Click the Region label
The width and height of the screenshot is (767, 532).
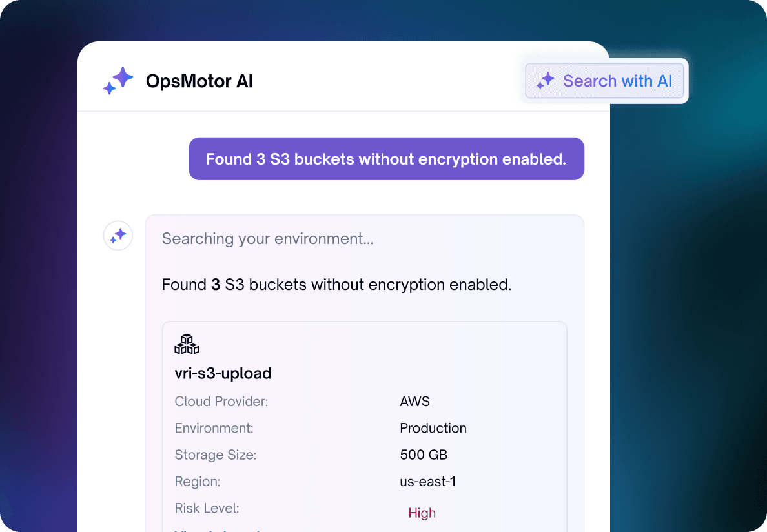[x=198, y=482]
